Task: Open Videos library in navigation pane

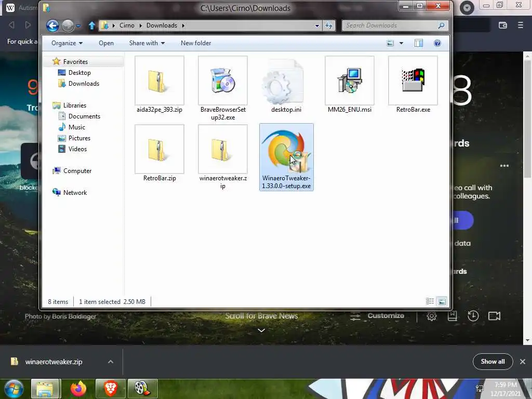Action: point(77,149)
